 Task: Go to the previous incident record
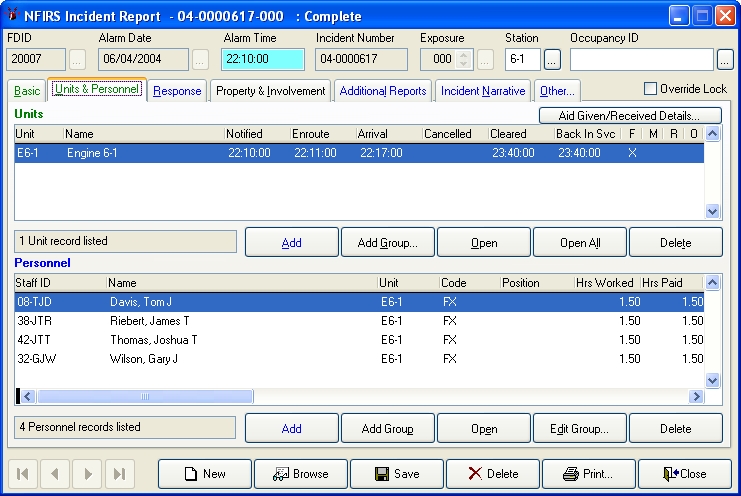(55, 474)
